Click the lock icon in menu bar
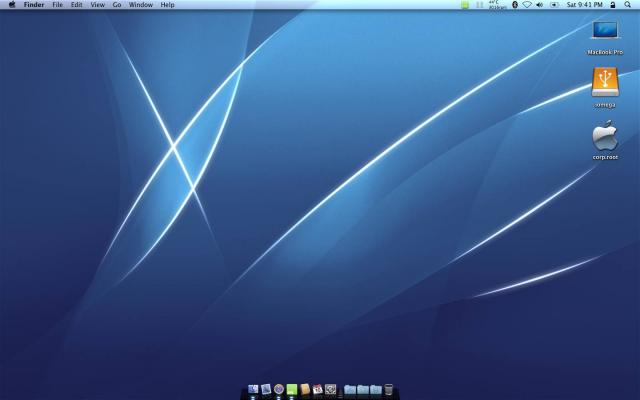Image resolution: width=640 pixels, height=400 pixels. pos(613,5)
